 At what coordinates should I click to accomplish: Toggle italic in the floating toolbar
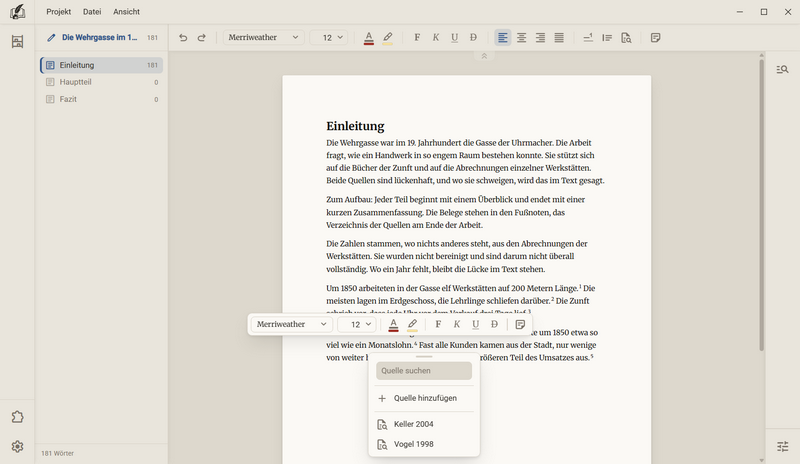(457, 324)
